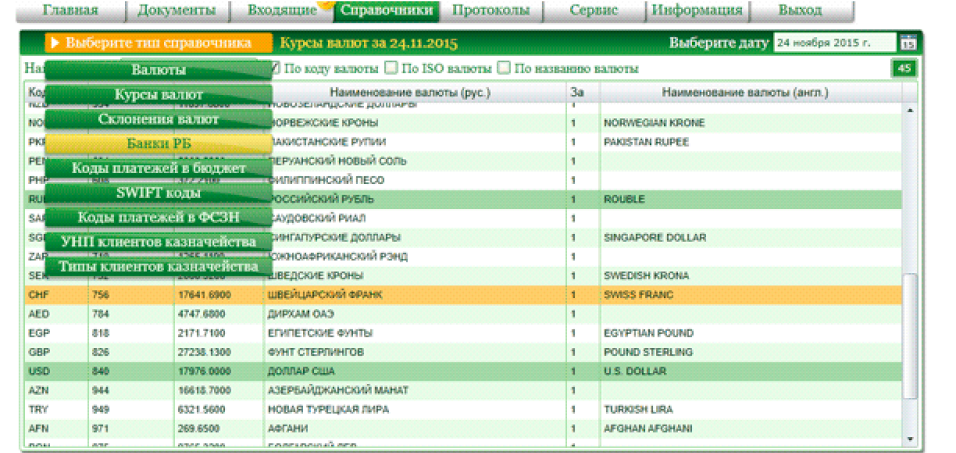This screenshot has width=956, height=453.
Task: Click the scrollbar up arrow
Action: [909, 111]
